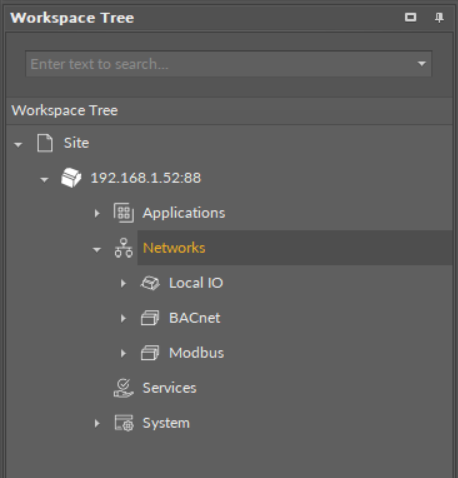The height and width of the screenshot is (478, 458).
Task: Maximize the Workspace Tree panel window
Action: click(410, 17)
